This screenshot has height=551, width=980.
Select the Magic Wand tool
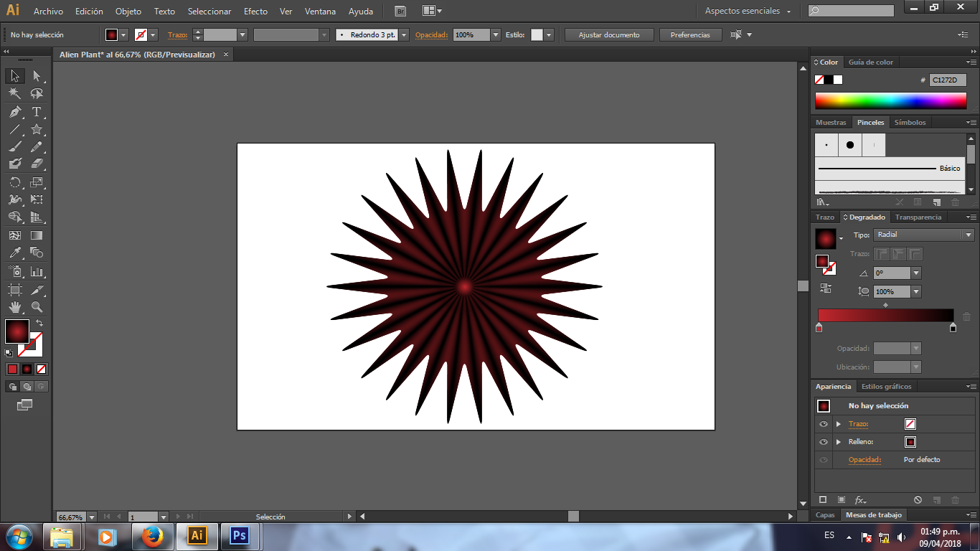(15, 94)
